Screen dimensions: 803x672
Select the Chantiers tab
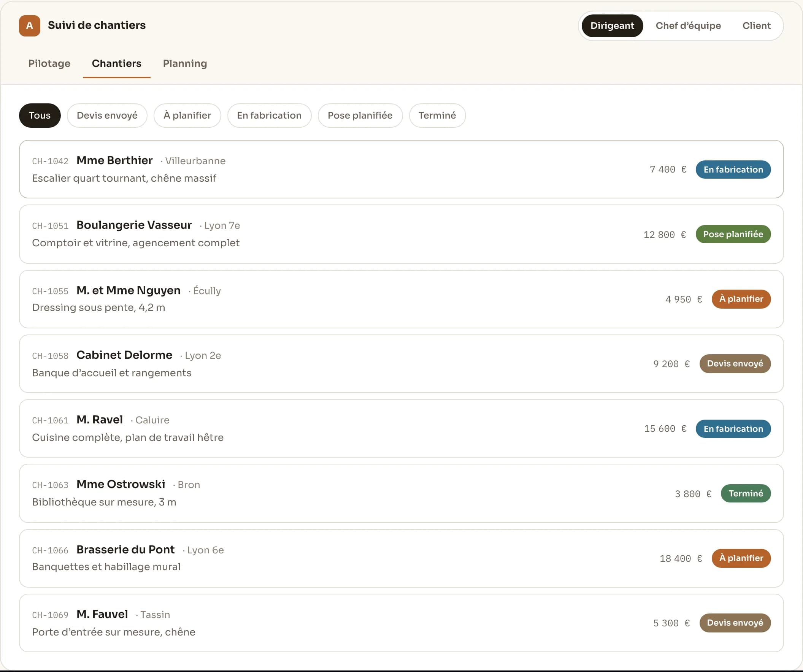tap(117, 63)
